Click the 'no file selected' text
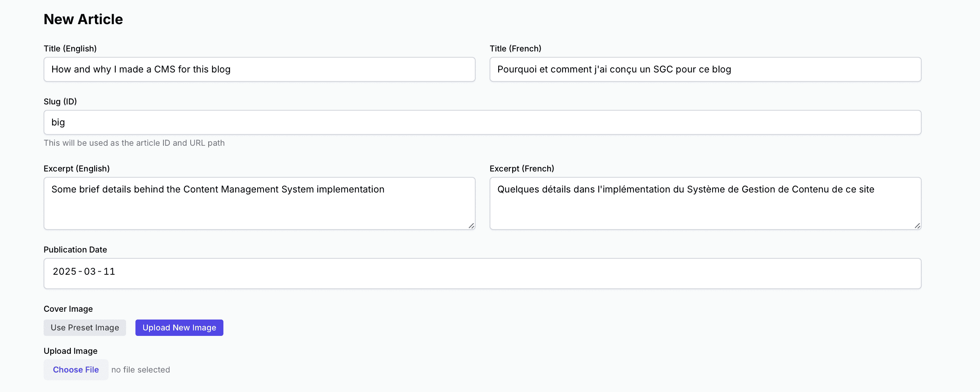The width and height of the screenshot is (980, 392). pos(141,370)
